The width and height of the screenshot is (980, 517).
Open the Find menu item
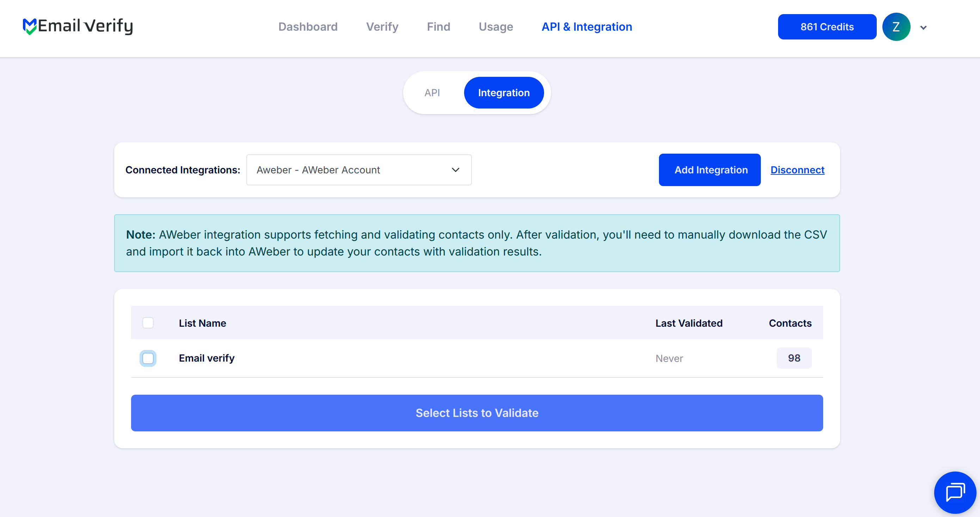[438, 27]
